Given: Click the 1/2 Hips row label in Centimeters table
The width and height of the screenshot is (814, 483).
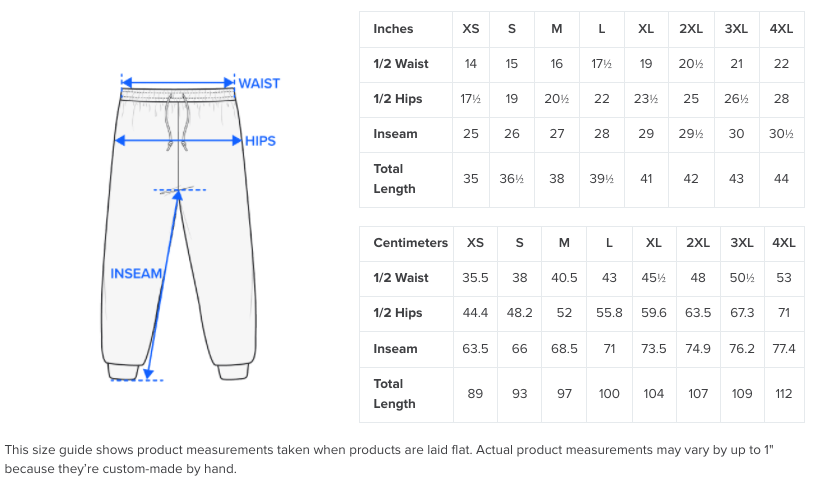Looking at the screenshot, I should (x=398, y=313).
